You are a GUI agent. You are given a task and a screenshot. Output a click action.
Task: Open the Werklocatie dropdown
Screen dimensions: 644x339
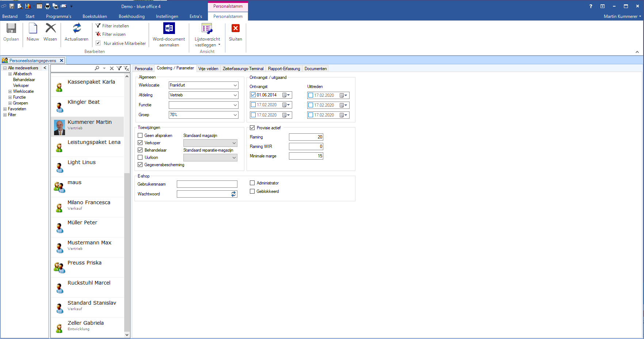[x=235, y=85]
